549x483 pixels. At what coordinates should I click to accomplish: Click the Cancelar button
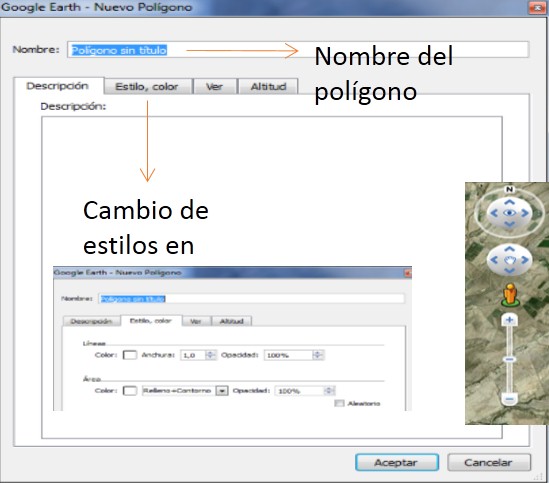click(x=489, y=462)
